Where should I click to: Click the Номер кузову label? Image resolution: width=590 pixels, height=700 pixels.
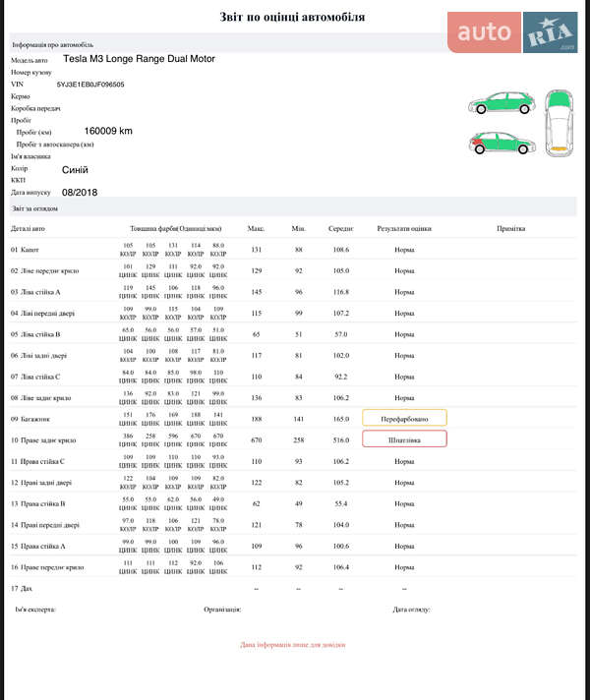(30, 72)
